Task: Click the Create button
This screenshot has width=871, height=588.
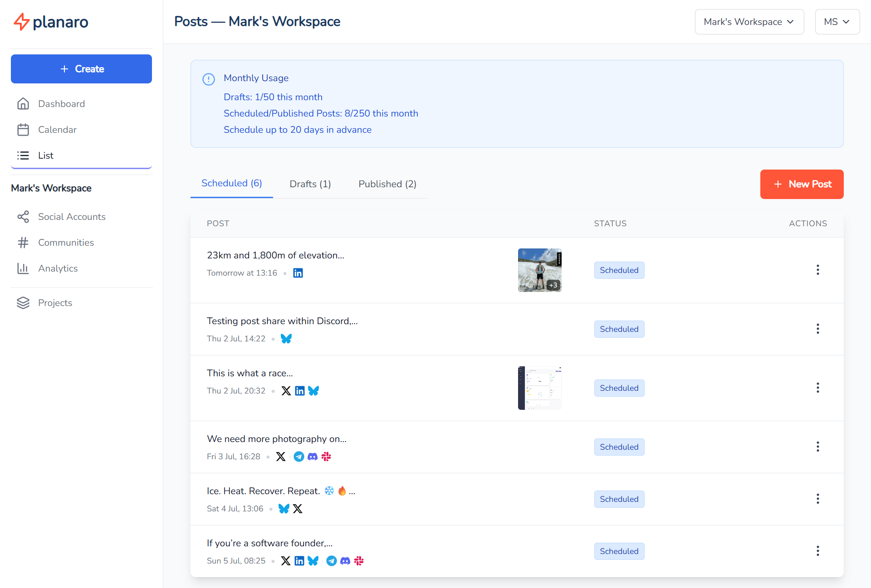Action: [81, 69]
